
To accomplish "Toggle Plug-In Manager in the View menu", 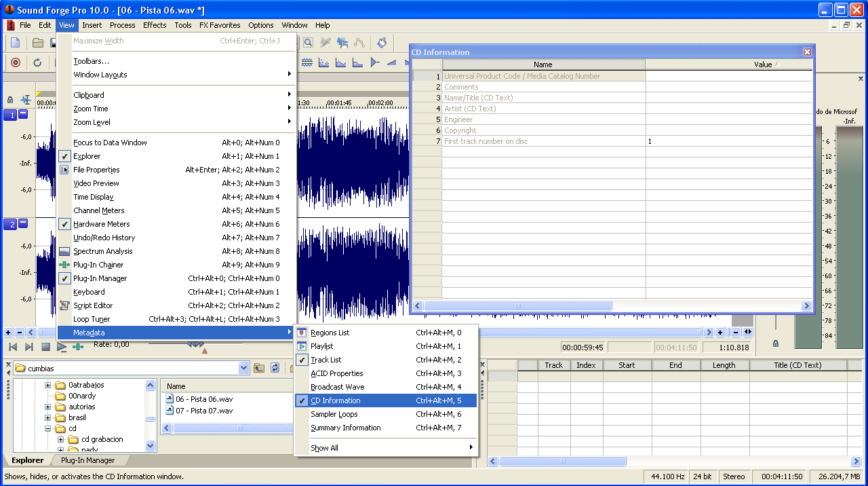I will click(100, 278).
